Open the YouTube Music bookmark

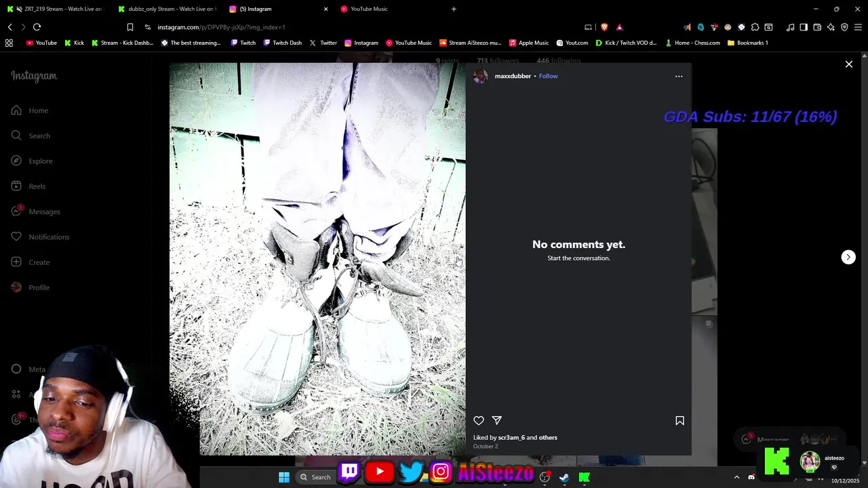click(409, 43)
